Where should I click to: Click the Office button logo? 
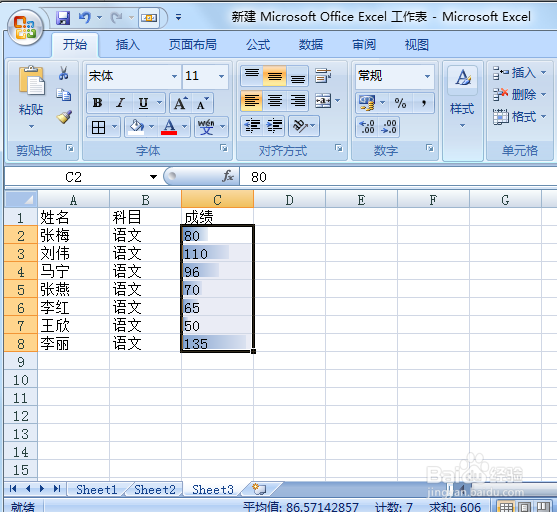[x=25, y=28]
